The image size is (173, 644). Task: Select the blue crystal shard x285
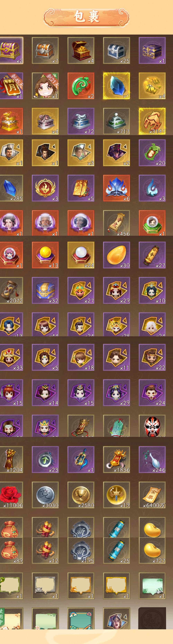pos(11,188)
